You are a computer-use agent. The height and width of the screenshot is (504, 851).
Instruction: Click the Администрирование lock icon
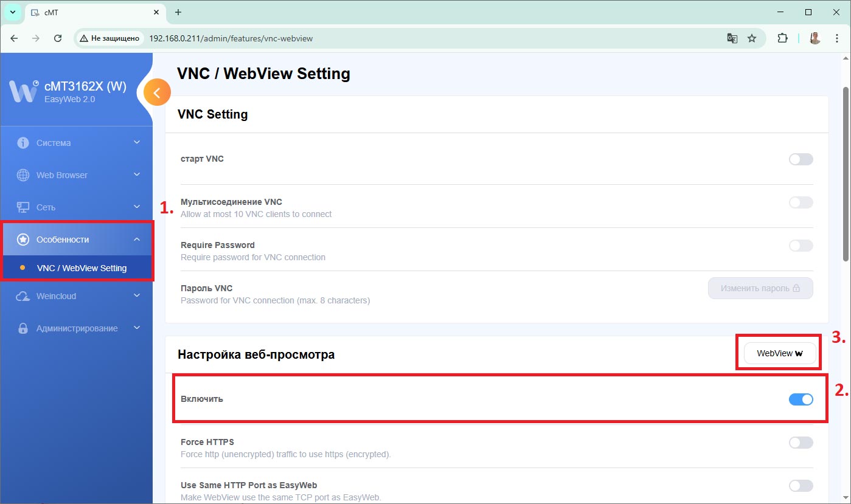pos(23,328)
